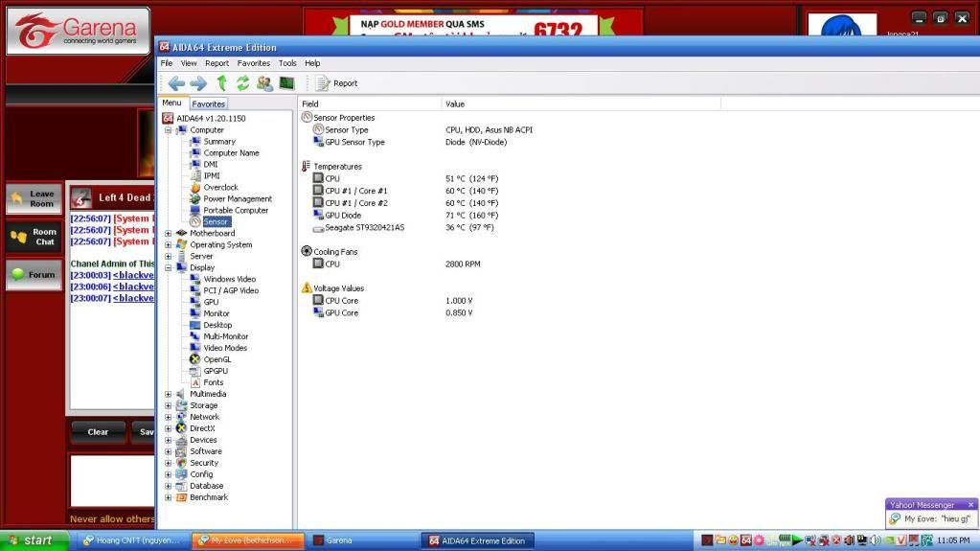Expand the Benchmark tree node
The height and width of the screenshot is (551, 980).
[169, 497]
